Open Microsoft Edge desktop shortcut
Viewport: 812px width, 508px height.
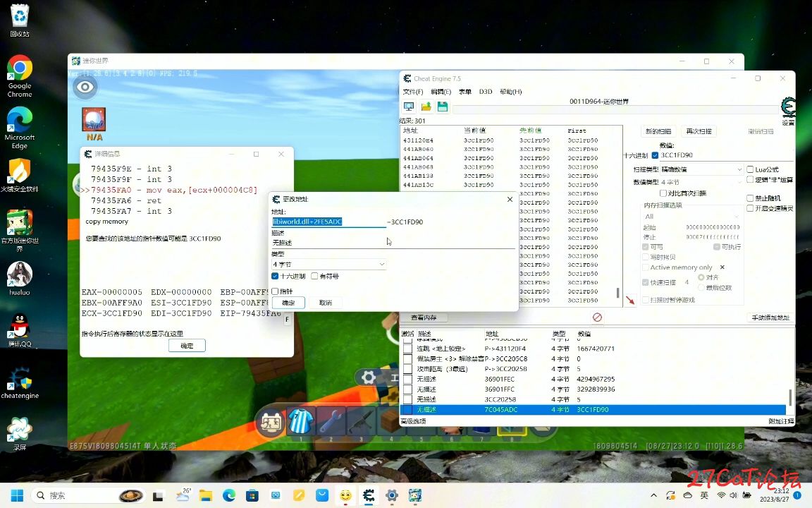[20, 128]
